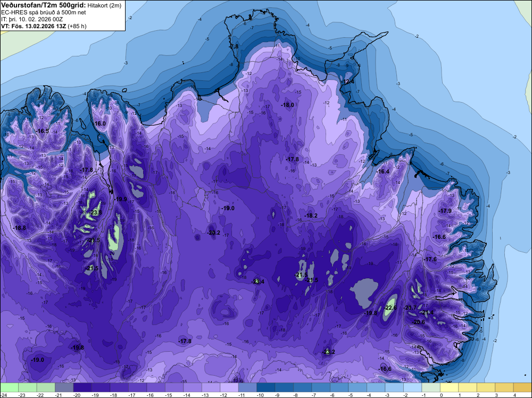532x398 pixels.
Task: Click the '0' number on legend scale
Action: (442, 395)
